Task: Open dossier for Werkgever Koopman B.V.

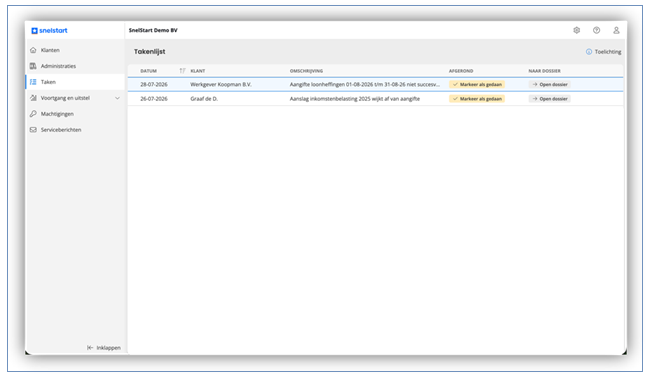Action: pos(550,84)
